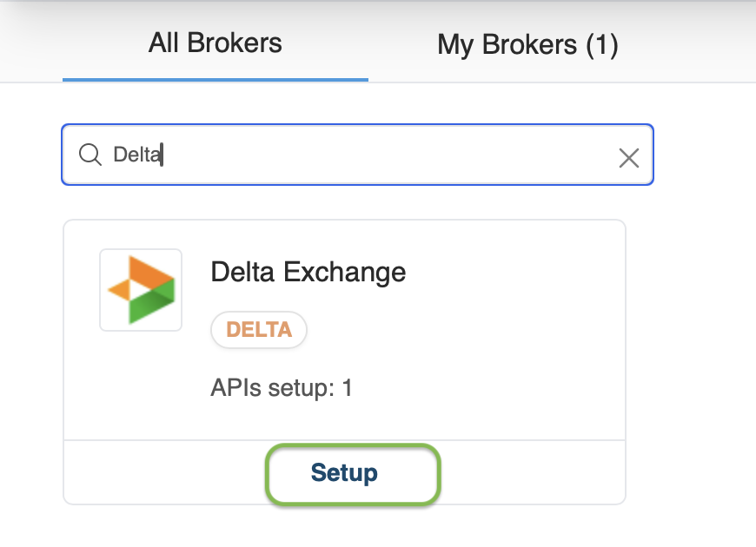Viewport: 756px width, 547px height.
Task: Click the orange and green triangle thumbnail
Action: click(x=141, y=290)
